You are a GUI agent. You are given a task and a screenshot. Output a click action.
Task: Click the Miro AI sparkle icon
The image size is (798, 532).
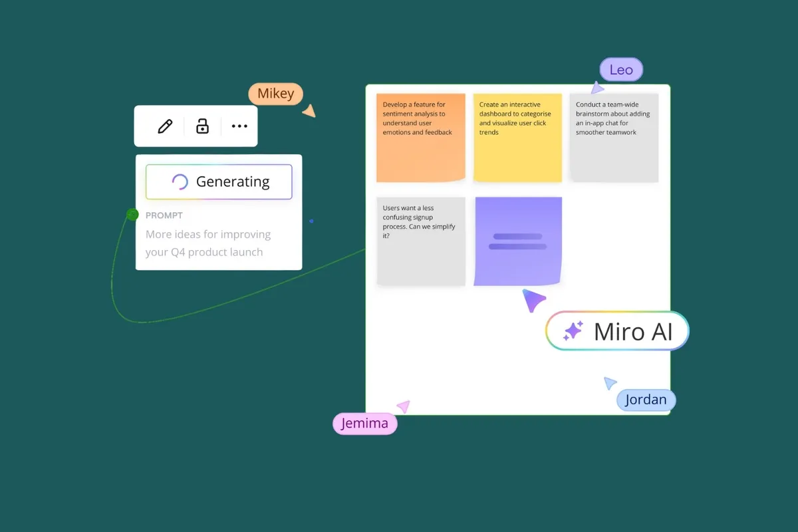tap(571, 331)
